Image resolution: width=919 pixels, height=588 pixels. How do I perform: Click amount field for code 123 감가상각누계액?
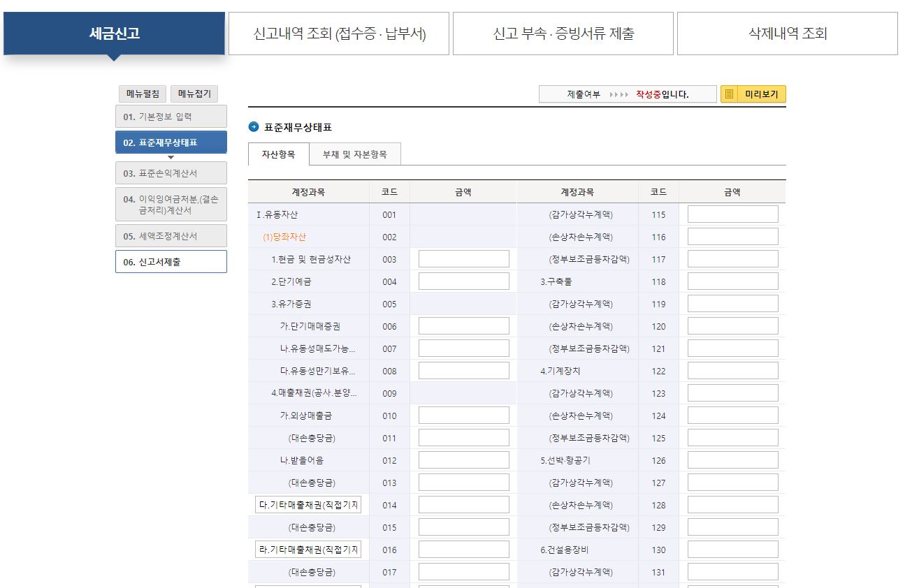tap(733, 393)
